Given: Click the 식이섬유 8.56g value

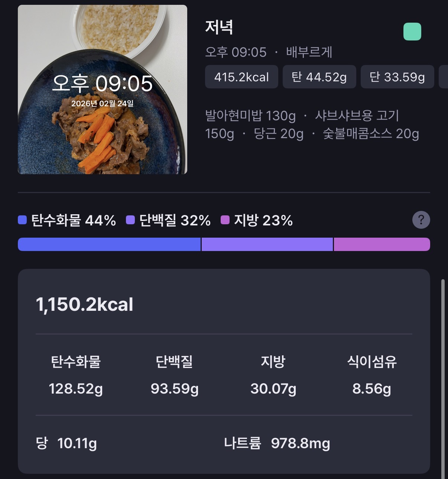Looking at the screenshot, I should (371, 389).
